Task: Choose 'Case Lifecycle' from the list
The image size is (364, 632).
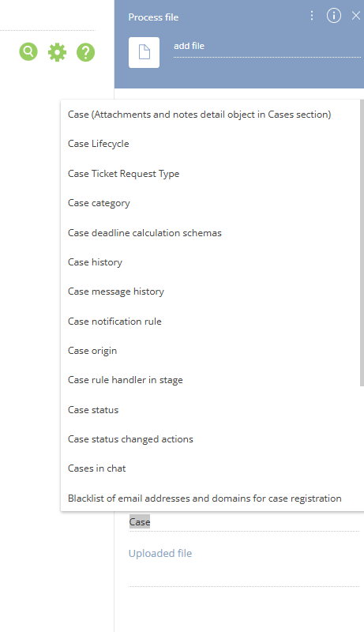Action: 210,144
